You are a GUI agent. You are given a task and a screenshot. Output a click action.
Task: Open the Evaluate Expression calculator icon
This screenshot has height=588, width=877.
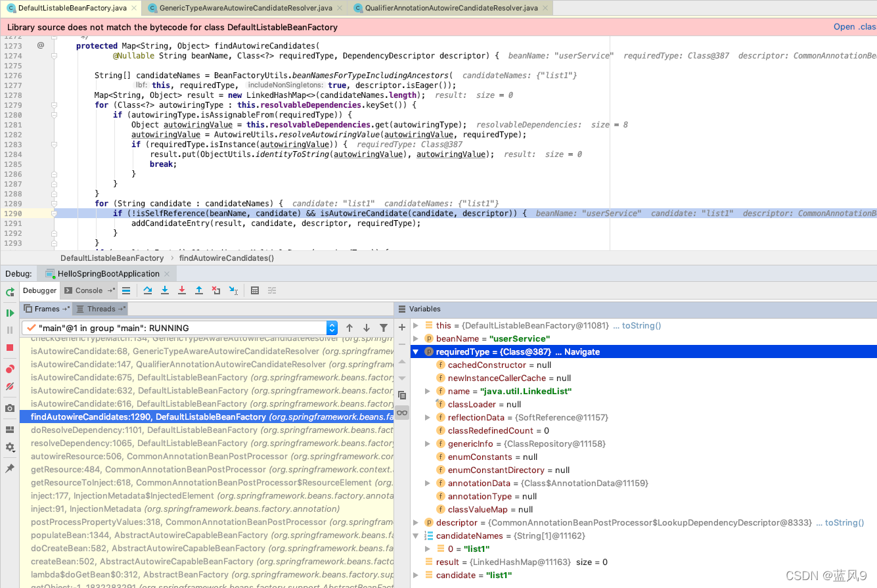coord(255,290)
